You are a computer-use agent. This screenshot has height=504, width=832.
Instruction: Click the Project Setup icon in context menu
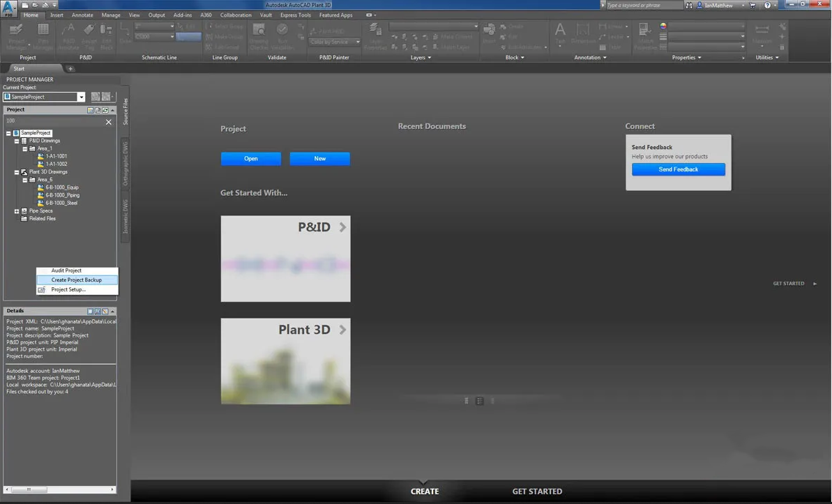(41, 290)
